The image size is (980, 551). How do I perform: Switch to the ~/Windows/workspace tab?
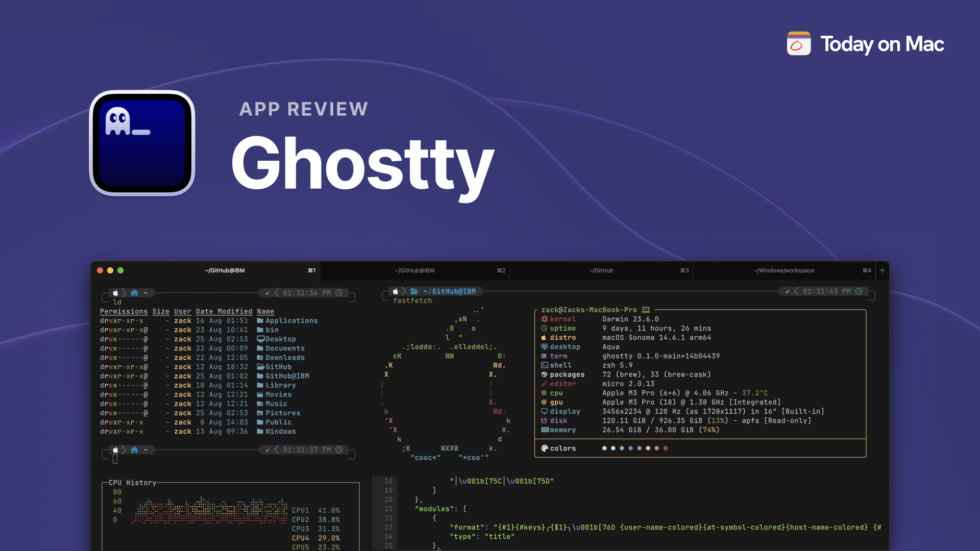783,270
